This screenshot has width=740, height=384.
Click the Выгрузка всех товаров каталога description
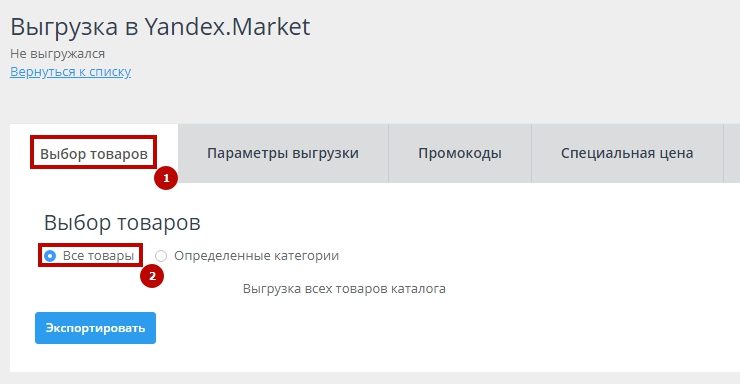[x=344, y=289]
